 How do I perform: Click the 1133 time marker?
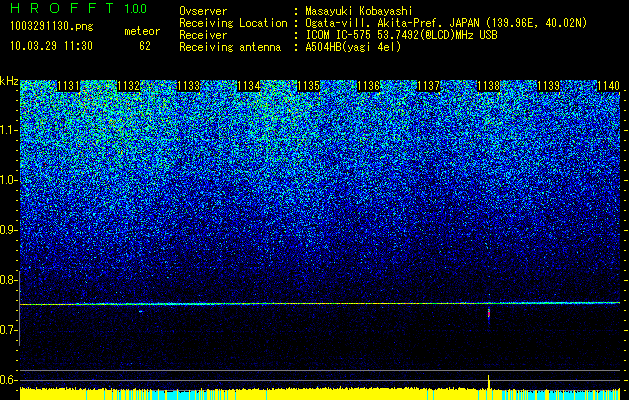189,86
